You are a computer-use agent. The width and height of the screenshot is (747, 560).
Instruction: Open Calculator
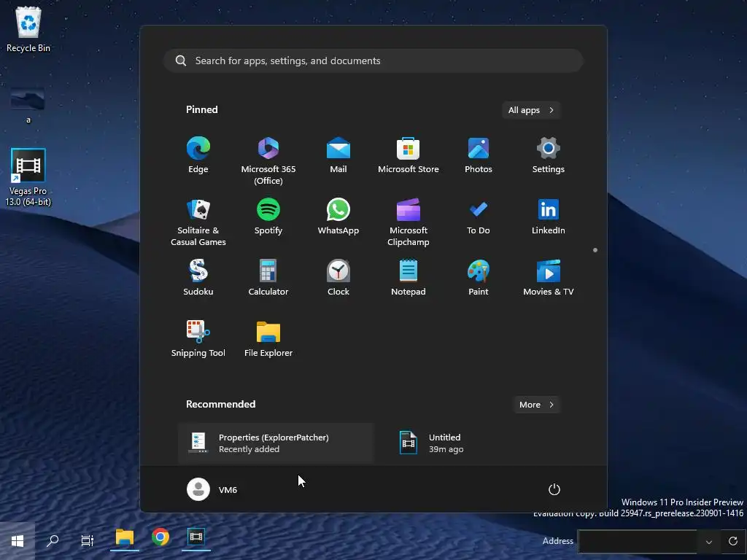(x=268, y=278)
